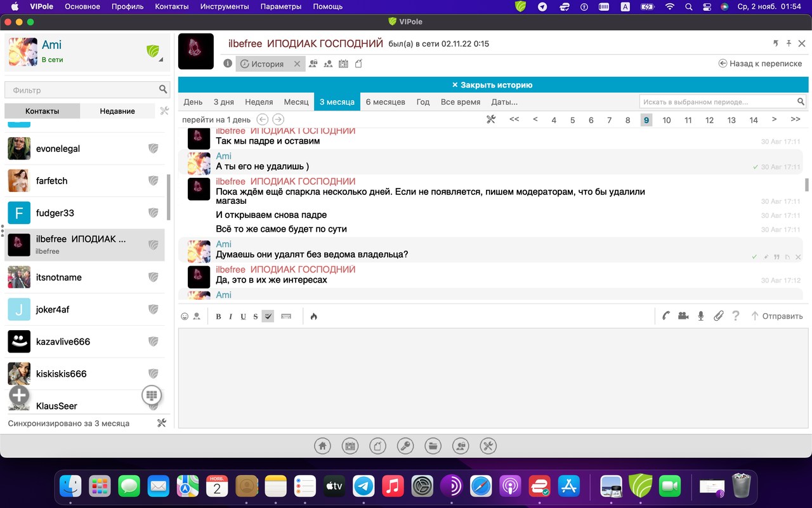Toggle encryption shield for farfetch
Image resolution: width=812 pixels, height=508 pixels.
tap(153, 181)
